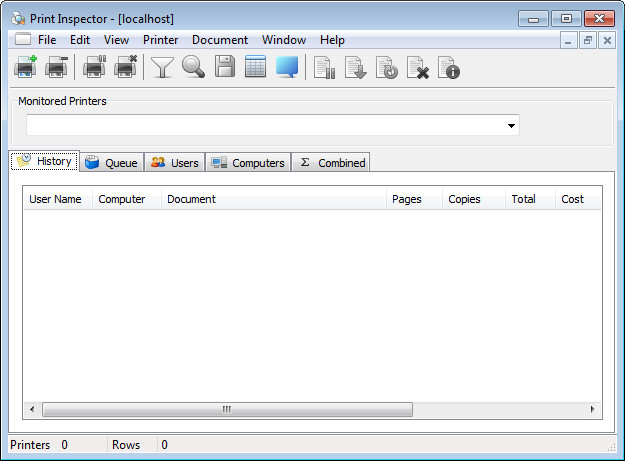625x461 pixels.
Task: Switch to the Computers tab
Action: [x=248, y=163]
